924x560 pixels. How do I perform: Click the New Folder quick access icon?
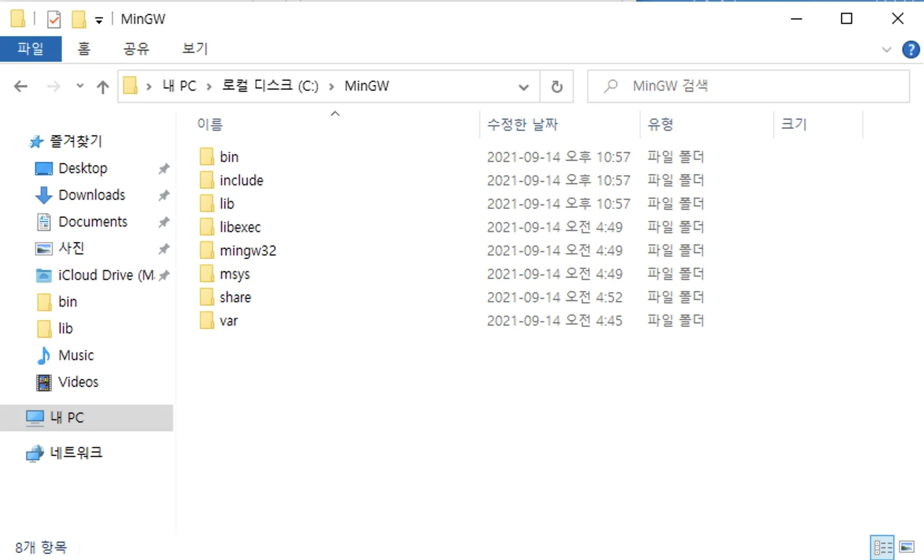(x=78, y=19)
